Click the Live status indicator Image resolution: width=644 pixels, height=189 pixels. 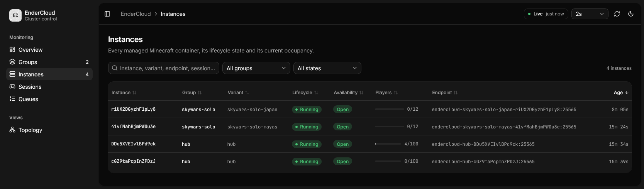(546, 14)
